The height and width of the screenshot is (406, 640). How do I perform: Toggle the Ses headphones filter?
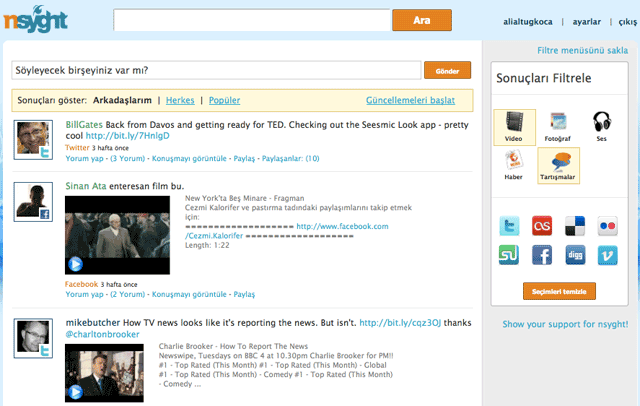(x=602, y=127)
